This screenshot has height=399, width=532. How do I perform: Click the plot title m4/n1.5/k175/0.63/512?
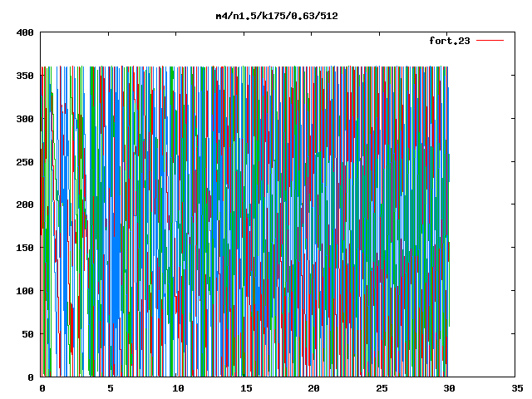pyautogui.click(x=277, y=16)
